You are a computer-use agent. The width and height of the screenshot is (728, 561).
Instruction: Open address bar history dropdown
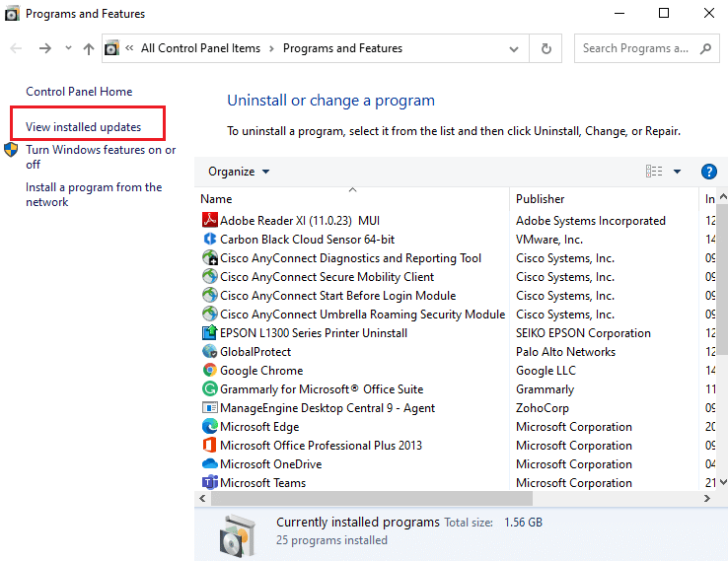(x=514, y=48)
